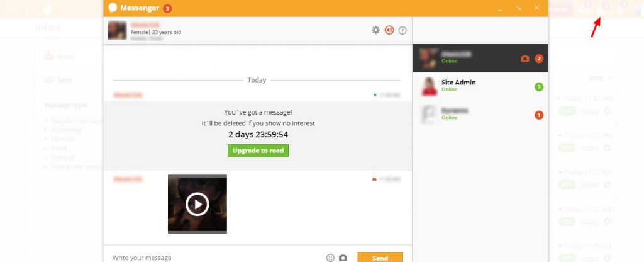Click the You've got a message text
This screenshot has height=262, width=644.
(x=258, y=112)
